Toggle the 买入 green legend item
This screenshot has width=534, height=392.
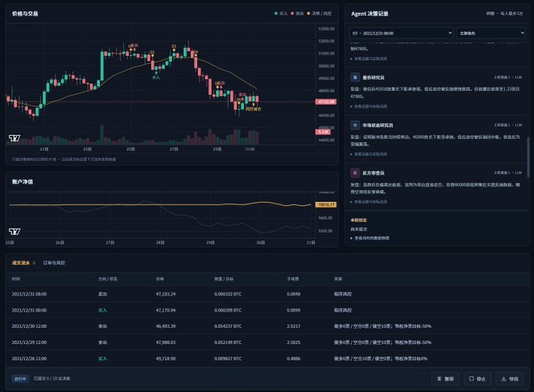pos(281,13)
